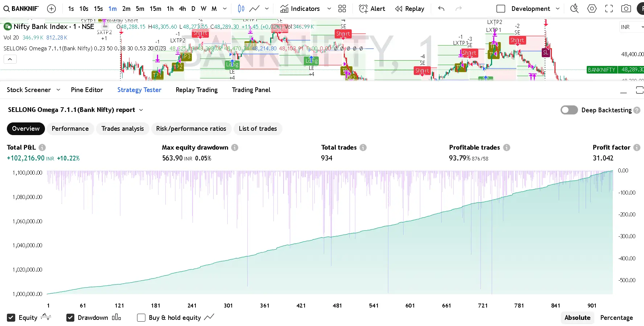
Task: Select the line chart style icon
Action: tap(255, 9)
